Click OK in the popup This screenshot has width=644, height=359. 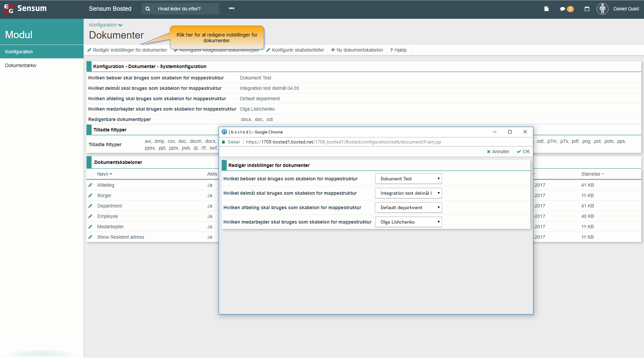pos(523,152)
